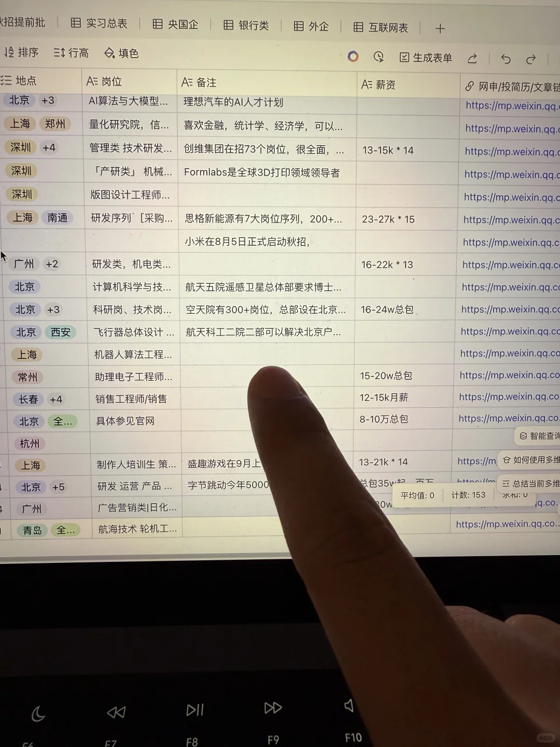Expand the +5 locations in 字节跳动 row
Screen dimensions: 560x747
click(x=59, y=487)
